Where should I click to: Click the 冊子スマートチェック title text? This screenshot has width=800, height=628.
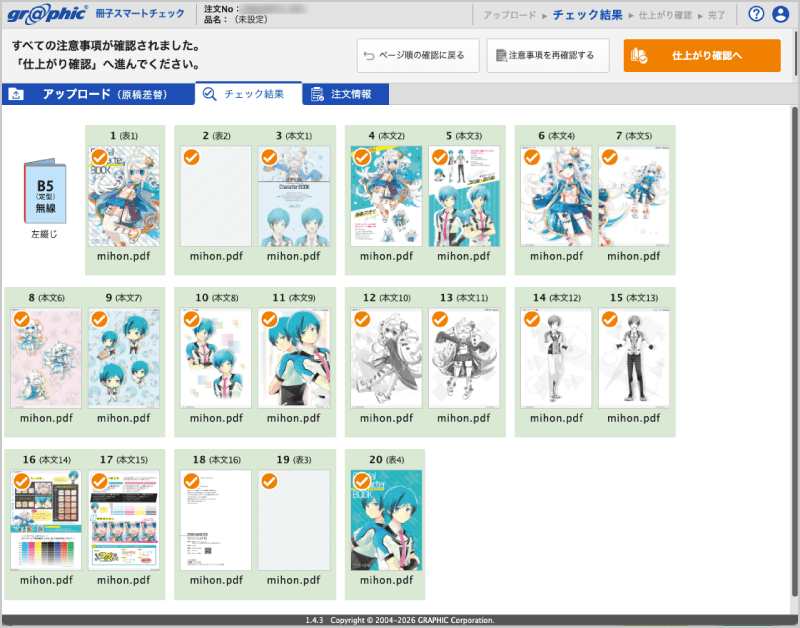(x=140, y=14)
